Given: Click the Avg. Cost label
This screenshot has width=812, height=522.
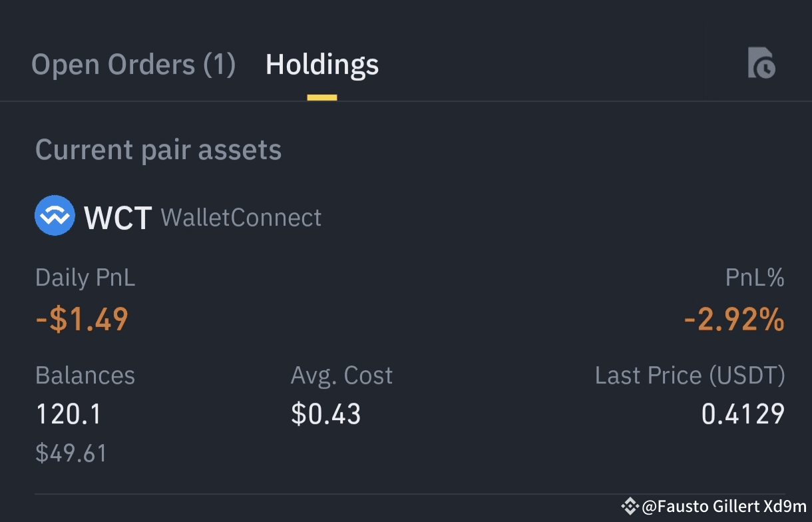Looking at the screenshot, I should tap(341, 376).
